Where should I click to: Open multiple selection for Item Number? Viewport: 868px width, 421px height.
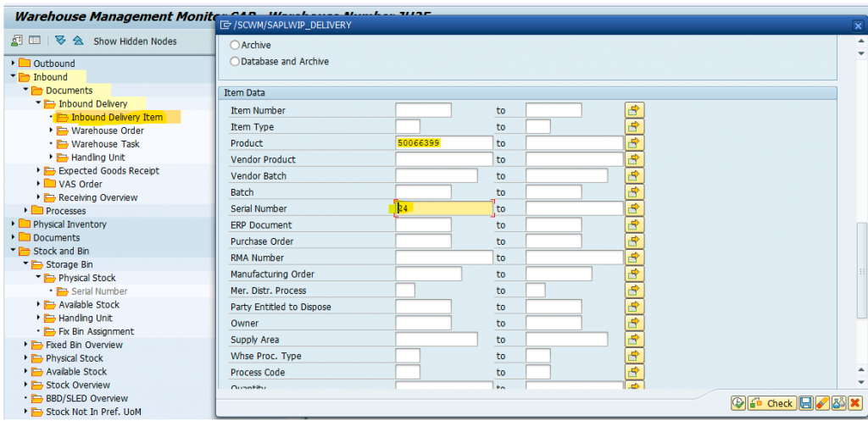coord(634,110)
